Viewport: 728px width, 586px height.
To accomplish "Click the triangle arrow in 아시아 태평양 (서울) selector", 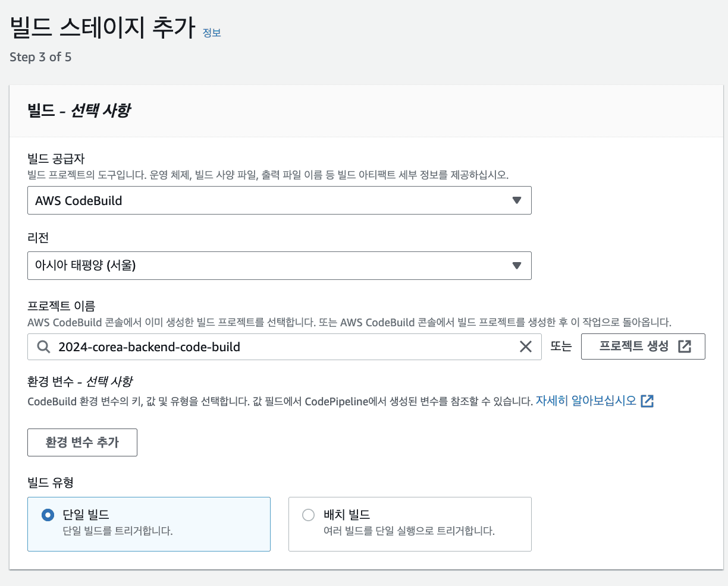I will [x=516, y=266].
